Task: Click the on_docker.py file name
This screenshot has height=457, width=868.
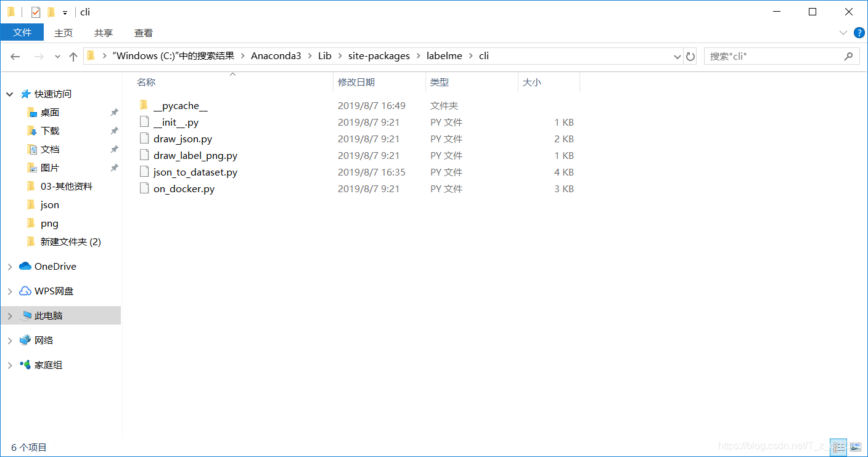Action: coord(184,188)
